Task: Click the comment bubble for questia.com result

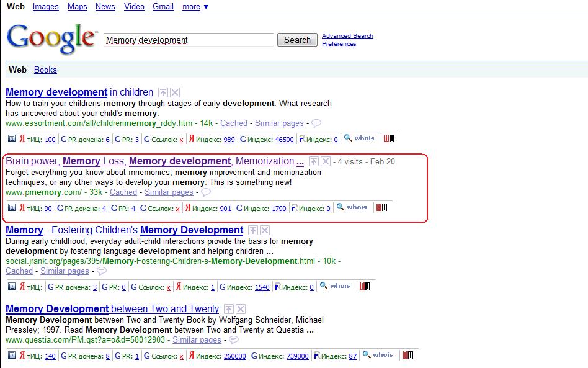Action: pyautogui.click(x=234, y=340)
